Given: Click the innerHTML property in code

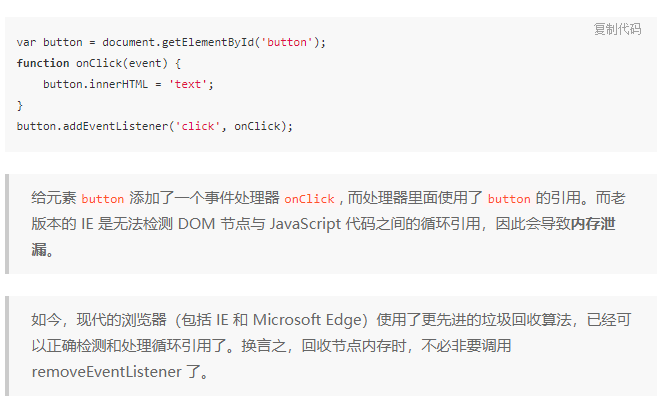Looking at the screenshot, I should (x=118, y=84).
